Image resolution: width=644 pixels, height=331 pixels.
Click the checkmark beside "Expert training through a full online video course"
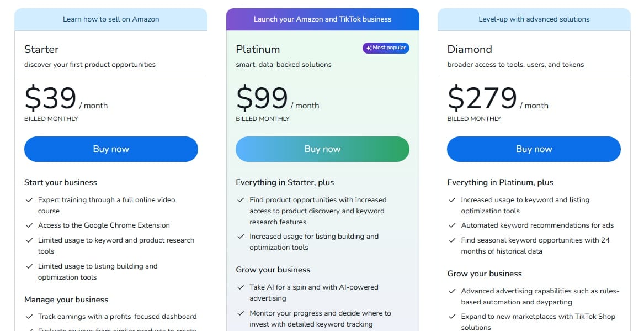coord(29,199)
